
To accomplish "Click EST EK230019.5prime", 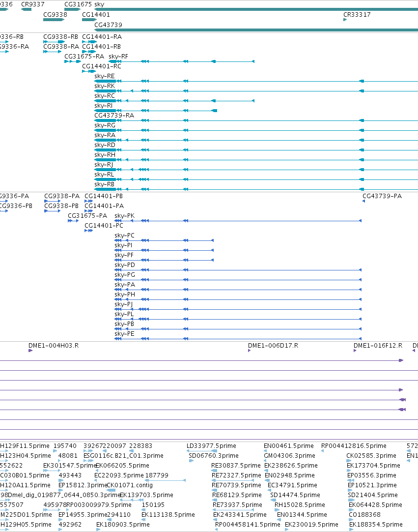I will tap(311, 525).
